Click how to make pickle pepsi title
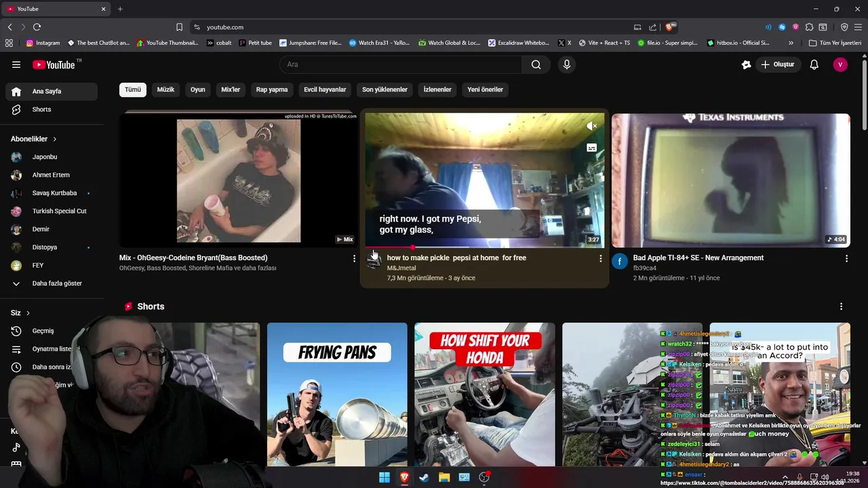Screen dimensions: 868x488 coord(456,258)
